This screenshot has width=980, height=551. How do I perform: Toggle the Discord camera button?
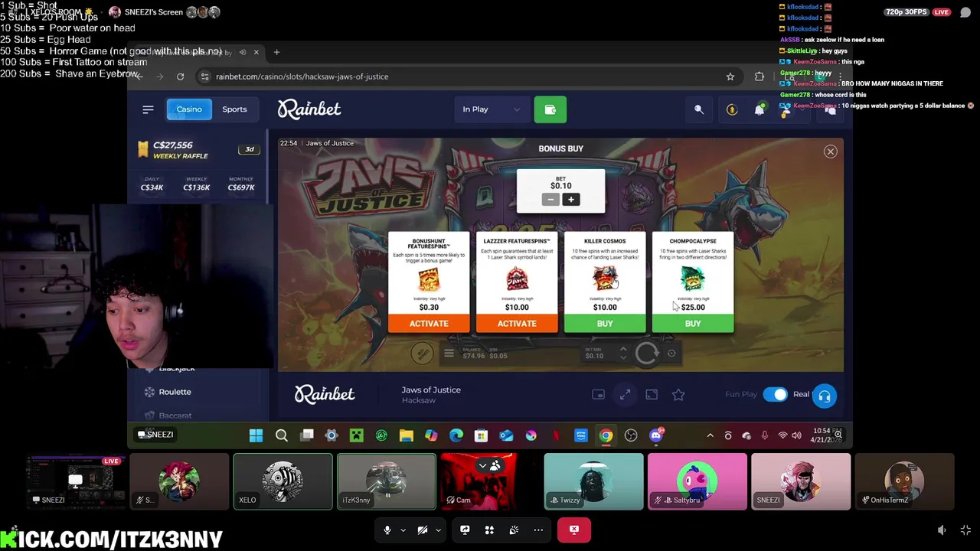pos(423,530)
